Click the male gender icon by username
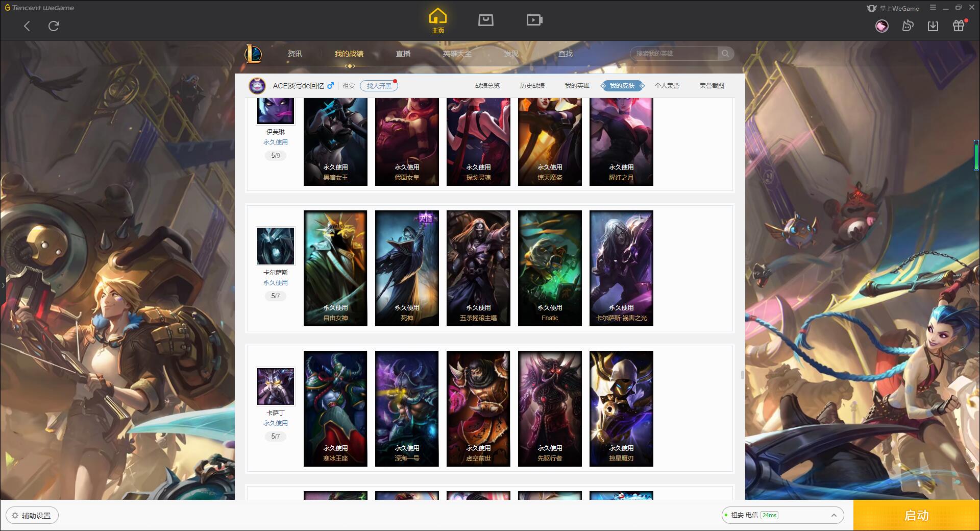980x531 pixels. [x=331, y=86]
